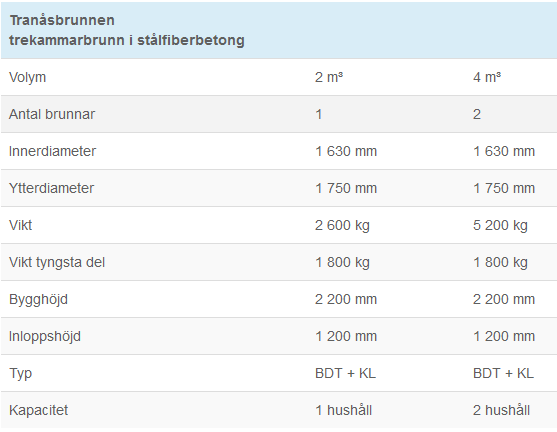The width and height of the screenshot is (557, 432).
Task: Click the Ytterdiameter row label
Action: [52, 188]
